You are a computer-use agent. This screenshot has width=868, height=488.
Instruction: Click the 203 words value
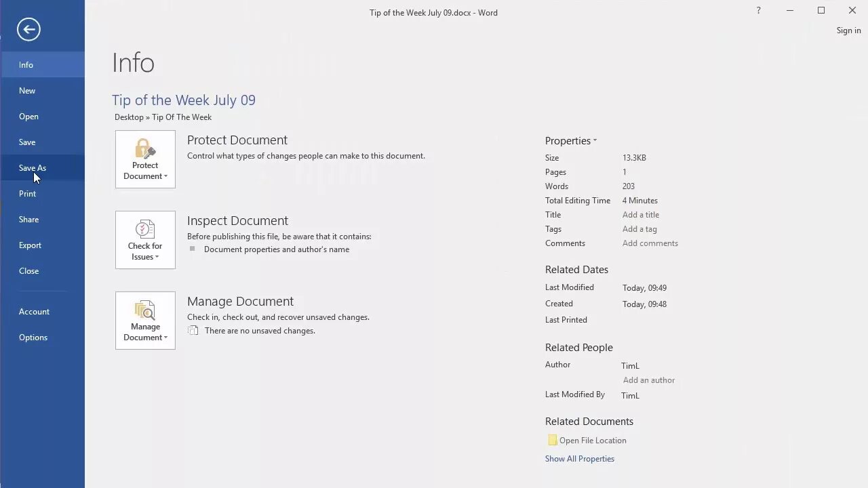[x=629, y=186]
